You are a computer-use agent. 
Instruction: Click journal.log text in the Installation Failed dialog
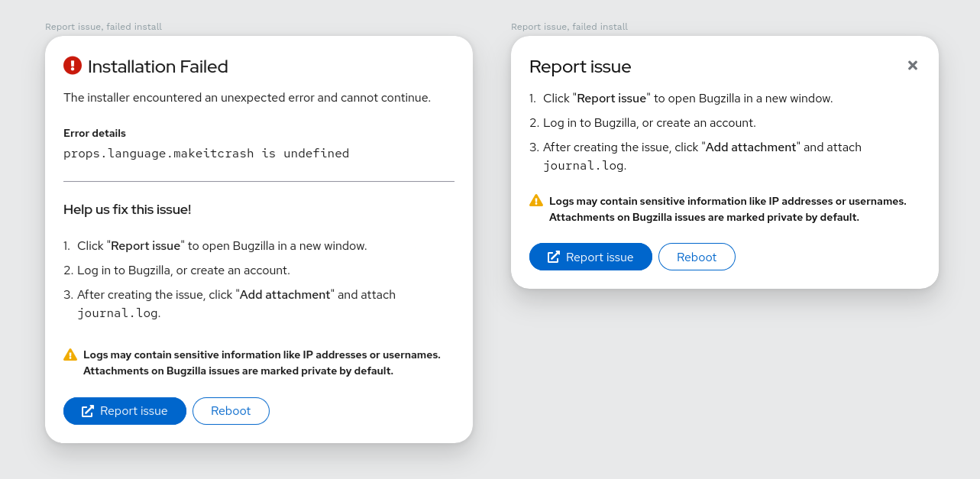118,313
